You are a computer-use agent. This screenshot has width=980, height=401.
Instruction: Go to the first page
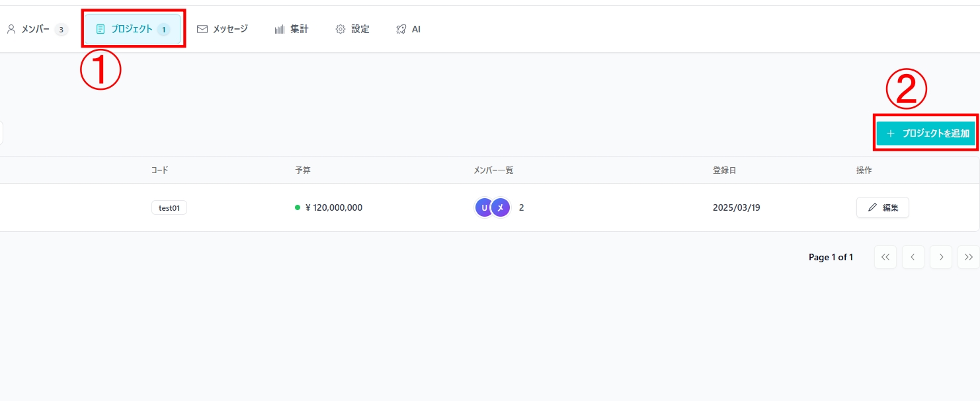tap(885, 257)
